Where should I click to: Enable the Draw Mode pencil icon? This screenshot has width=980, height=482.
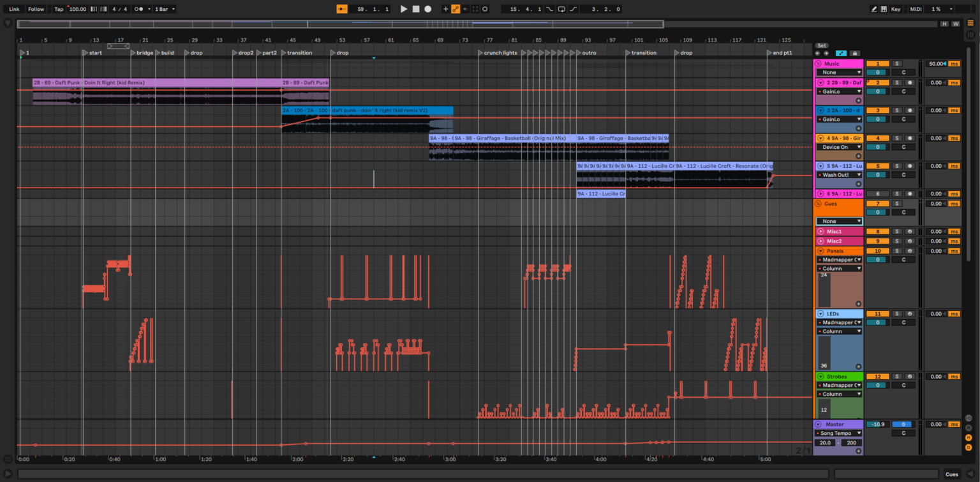pos(874,9)
